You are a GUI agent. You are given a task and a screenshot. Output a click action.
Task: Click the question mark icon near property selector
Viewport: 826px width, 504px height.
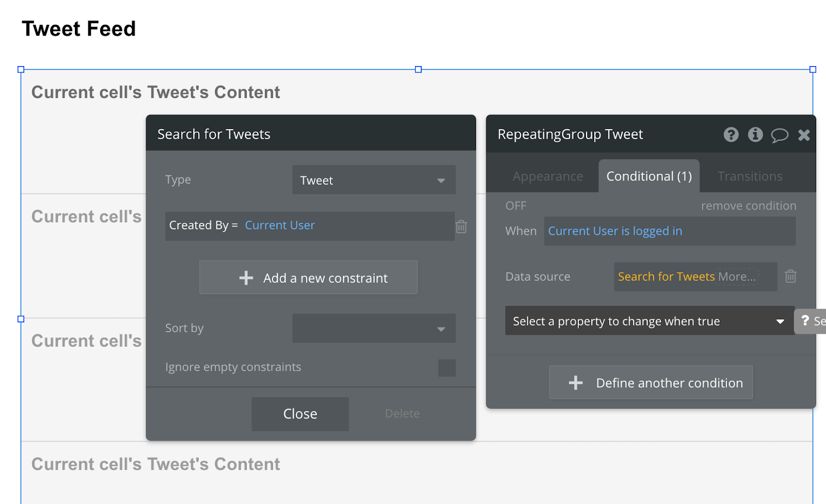point(805,321)
